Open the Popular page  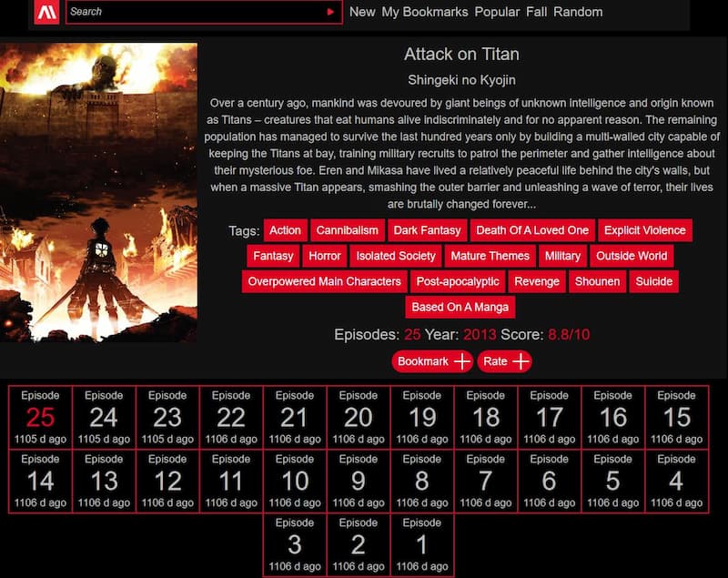click(497, 12)
